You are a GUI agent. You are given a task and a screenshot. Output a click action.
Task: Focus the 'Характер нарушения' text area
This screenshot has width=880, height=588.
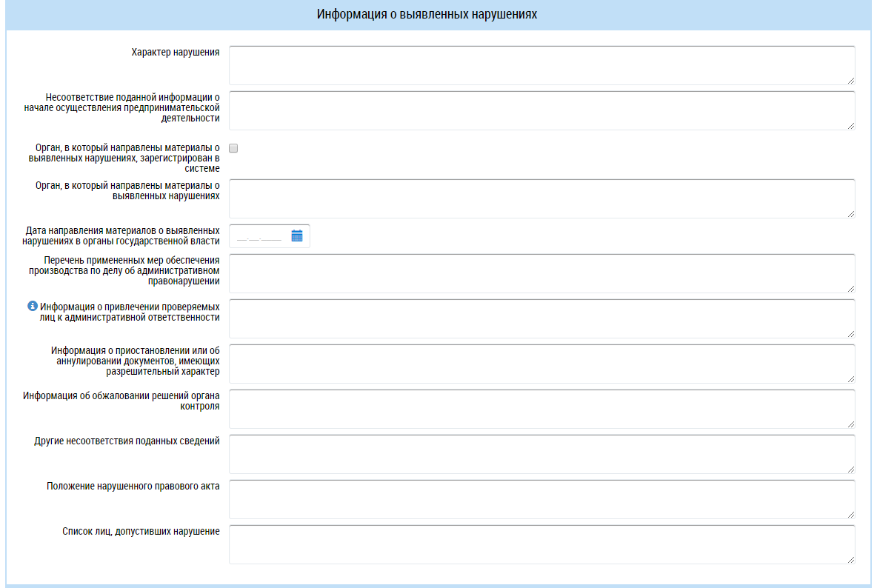coord(542,65)
